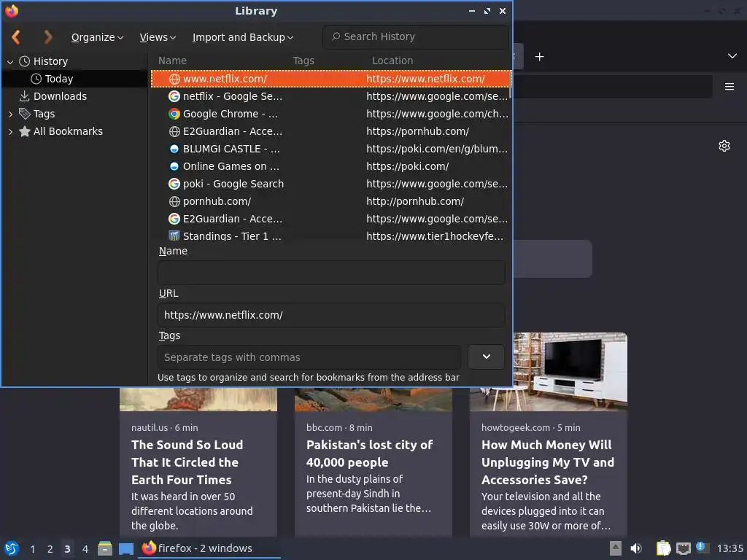Focus the Search History field
This screenshot has width=747, height=560.
415,36
